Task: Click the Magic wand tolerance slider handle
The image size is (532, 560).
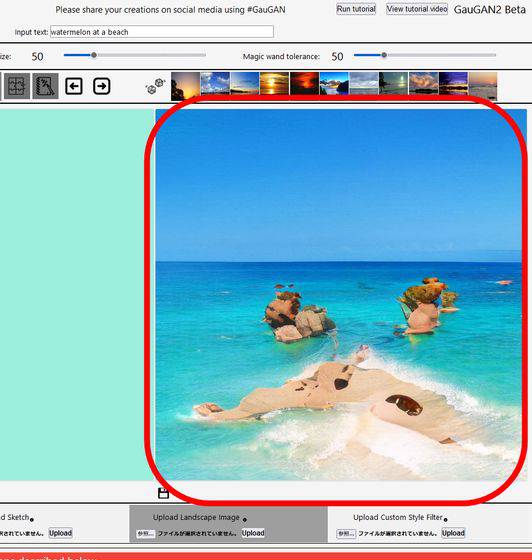Action: (x=384, y=55)
